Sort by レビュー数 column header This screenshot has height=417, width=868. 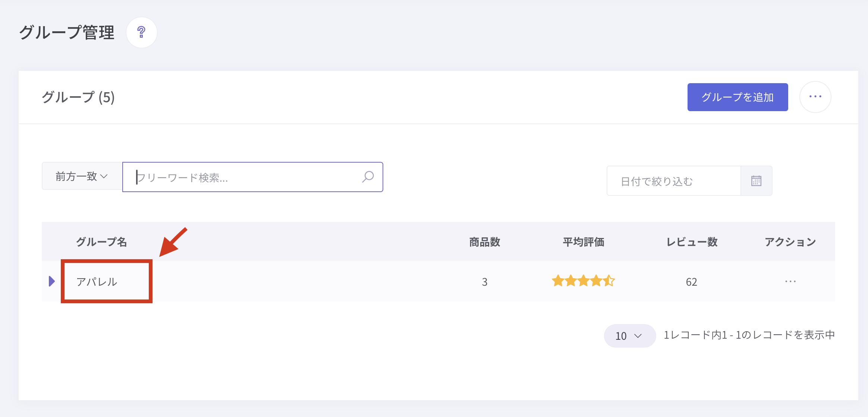point(692,242)
